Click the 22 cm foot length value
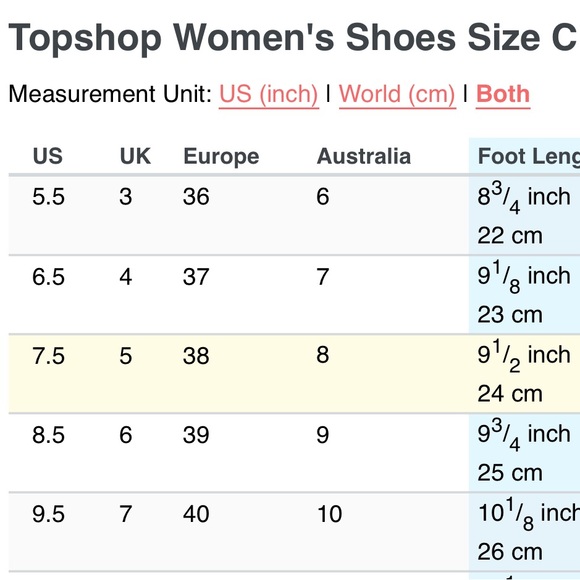The height and width of the screenshot is (580, 580). tap(510, 236)
